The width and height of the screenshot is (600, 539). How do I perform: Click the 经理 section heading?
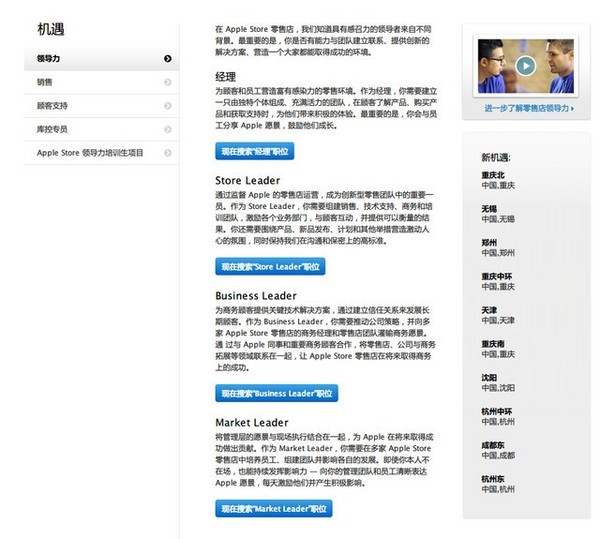click(225, 77)
